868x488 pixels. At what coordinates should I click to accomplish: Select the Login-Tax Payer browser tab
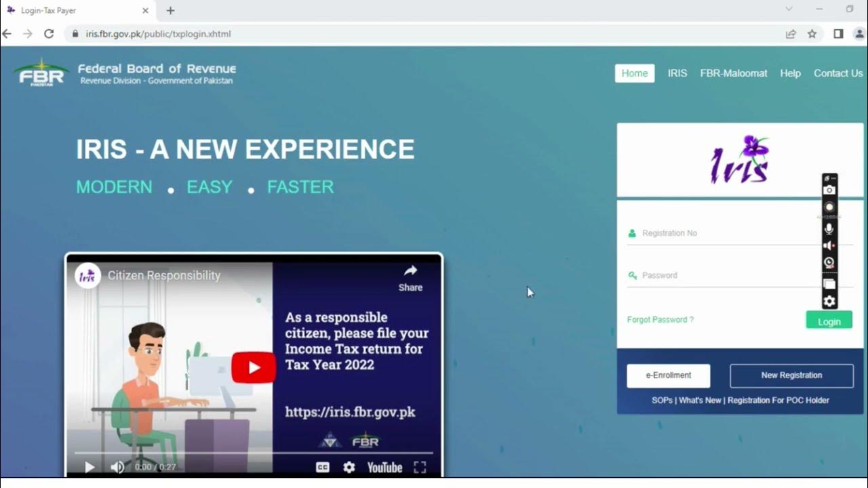[x=78, y=11]
